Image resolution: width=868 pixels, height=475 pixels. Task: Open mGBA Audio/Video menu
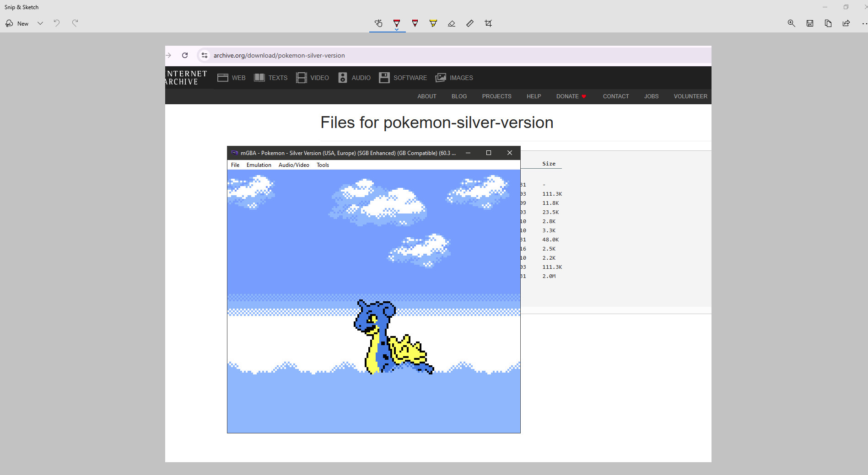click(294, 165)
